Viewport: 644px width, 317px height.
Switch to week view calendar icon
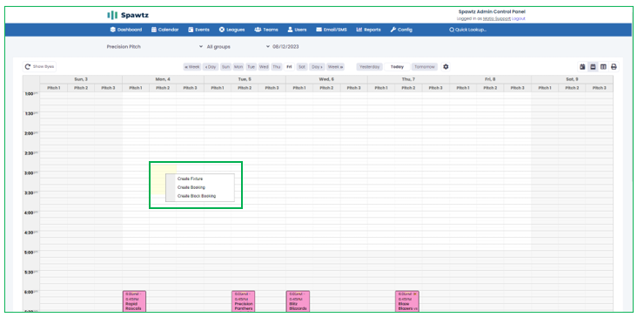click(593, 66)
